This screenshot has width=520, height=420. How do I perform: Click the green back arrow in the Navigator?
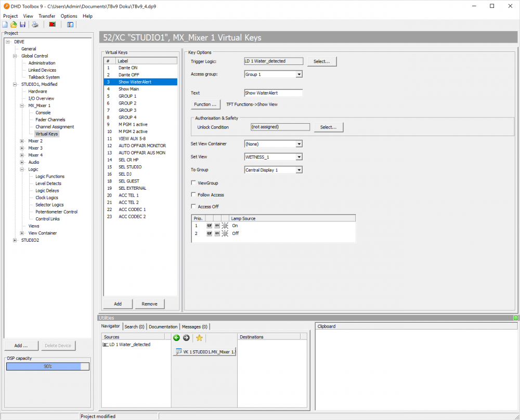177,338
